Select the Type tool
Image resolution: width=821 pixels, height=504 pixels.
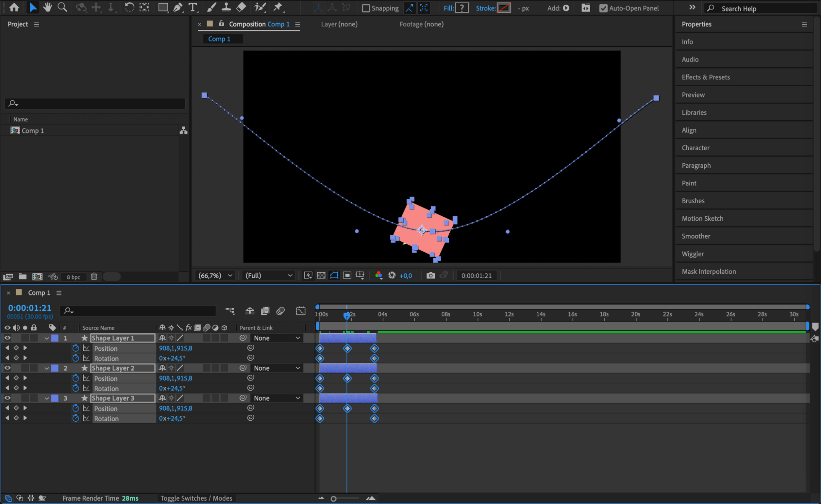click(x=192, y=7)
